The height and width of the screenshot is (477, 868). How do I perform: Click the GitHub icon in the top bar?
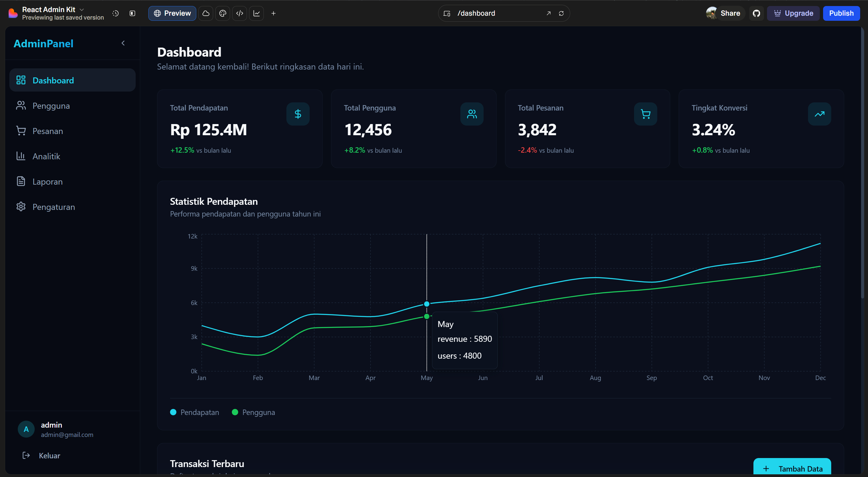coord(756,14)
